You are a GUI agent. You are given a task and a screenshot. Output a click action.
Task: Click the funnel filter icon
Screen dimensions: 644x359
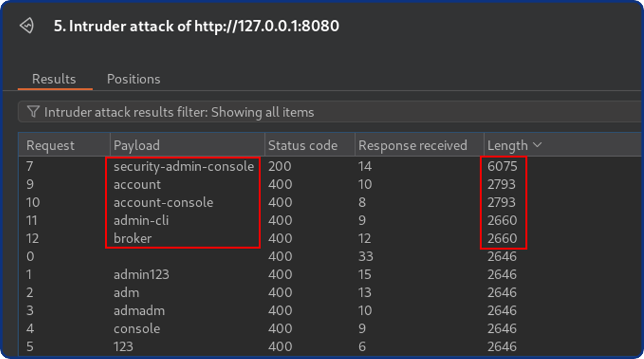[33, 113]
